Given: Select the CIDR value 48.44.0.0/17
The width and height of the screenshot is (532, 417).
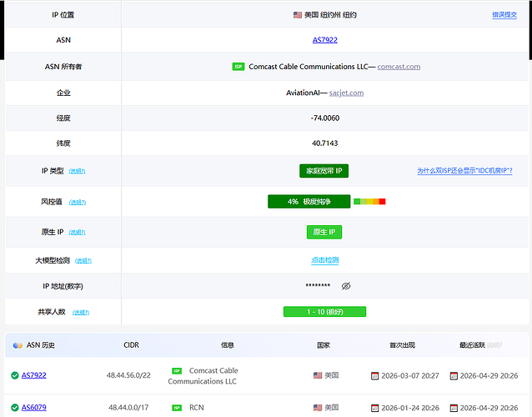Looking at the screenshot, I should pyautogui.click(x=128, y=408).
